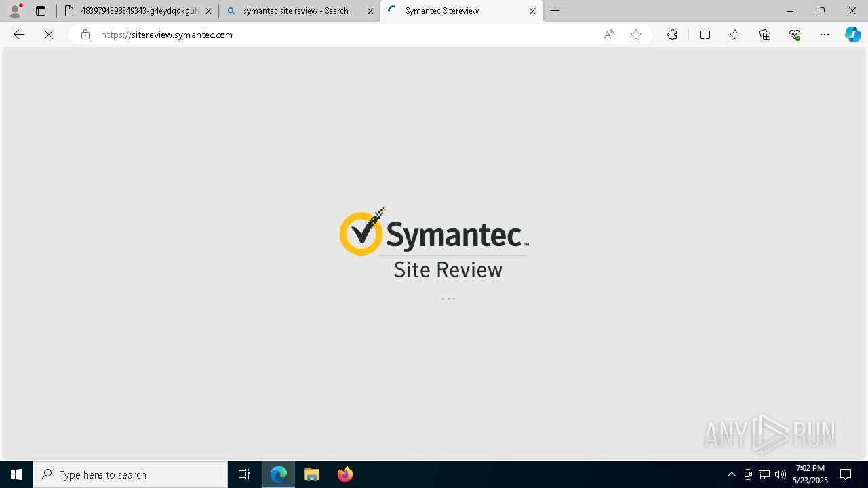Viewport: 868px width, 488px height.
Task: Minimize the Edge window
Action: tap(789, 11)
